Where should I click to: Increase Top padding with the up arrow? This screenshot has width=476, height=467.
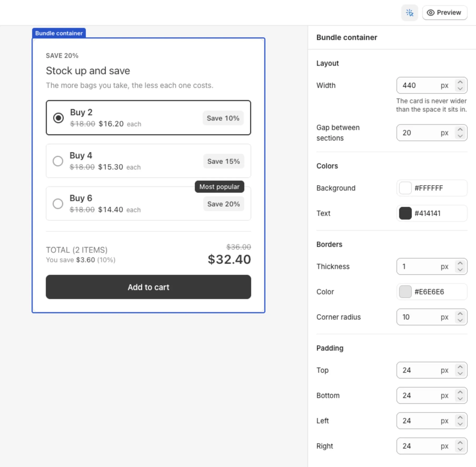point(460,367)
